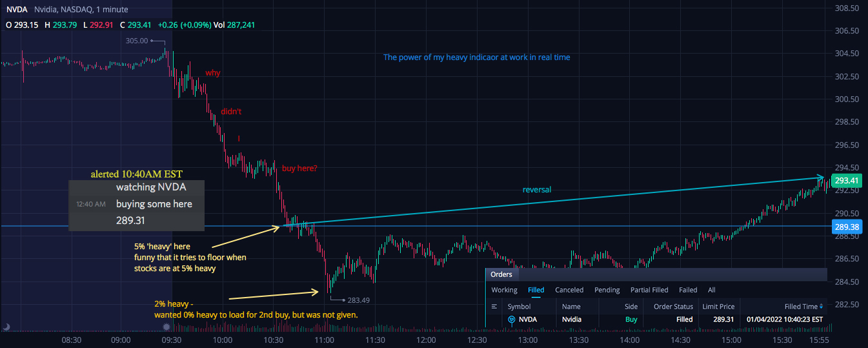Click the green 293.41 current price label
The height and width of the screenshot is (348, 868).
(x=846, y=180)
